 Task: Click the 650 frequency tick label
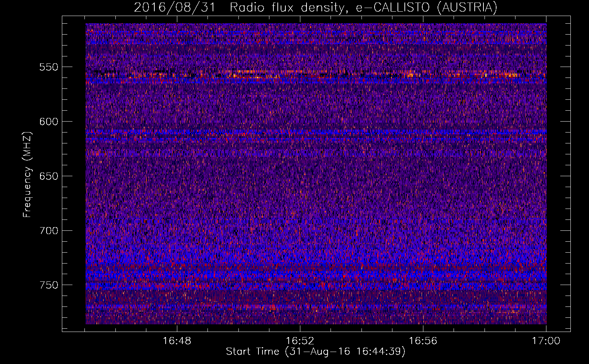pos(49,176)
